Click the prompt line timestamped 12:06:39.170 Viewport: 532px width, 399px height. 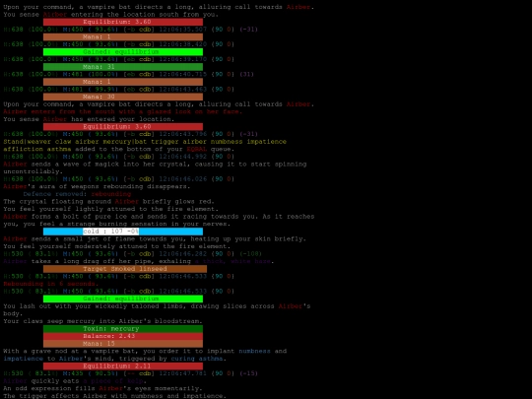click(x=119, y=59)
